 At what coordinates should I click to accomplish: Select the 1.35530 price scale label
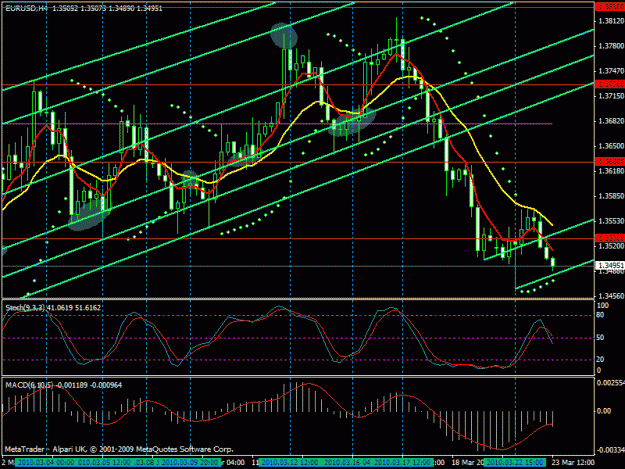point(609,221)
